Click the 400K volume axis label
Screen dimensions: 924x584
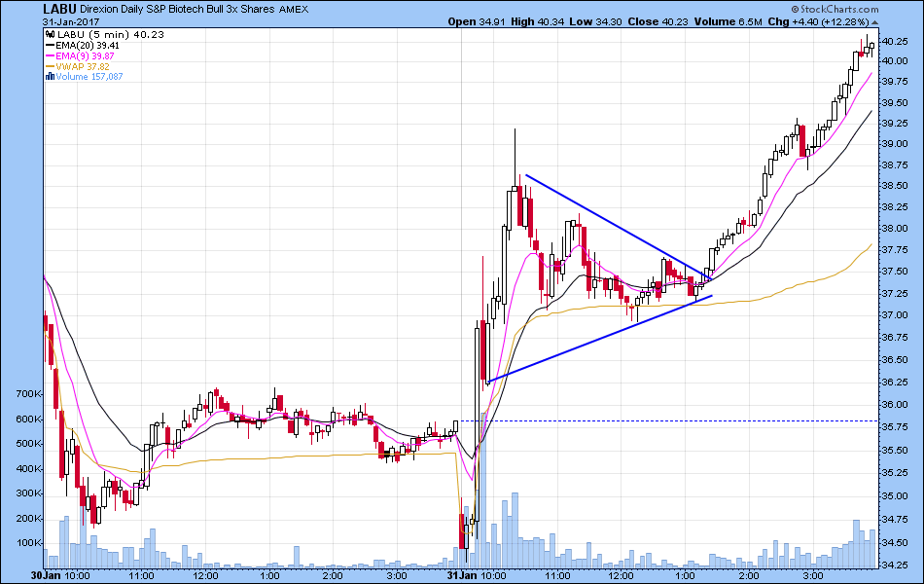[29, 469]
